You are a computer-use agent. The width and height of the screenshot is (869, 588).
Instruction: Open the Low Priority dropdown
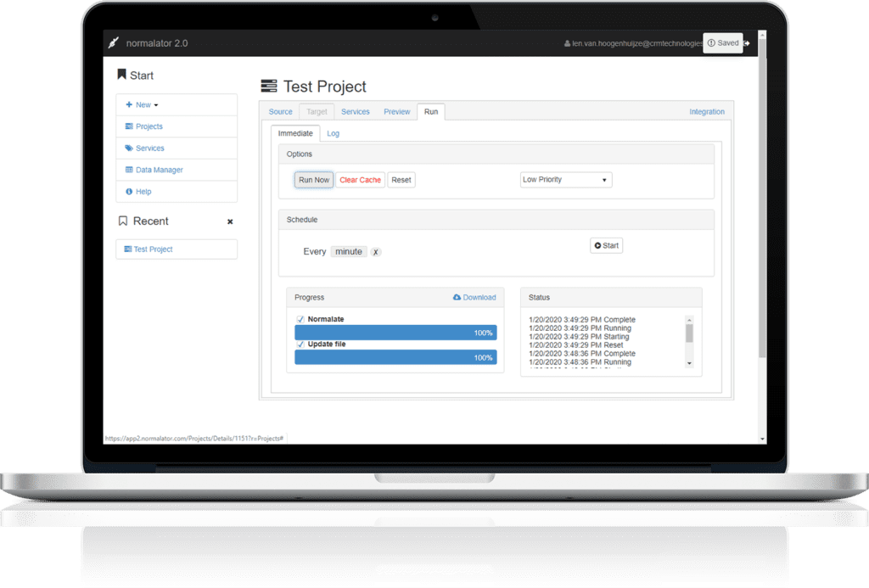point(565,179)
